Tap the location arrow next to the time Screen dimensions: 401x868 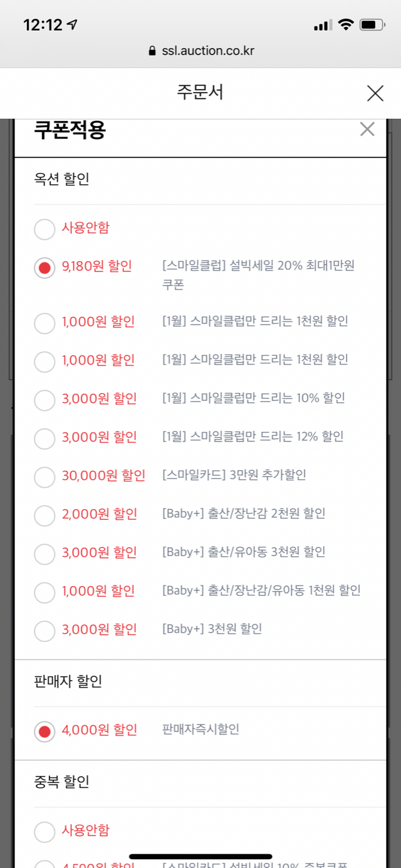73,25
